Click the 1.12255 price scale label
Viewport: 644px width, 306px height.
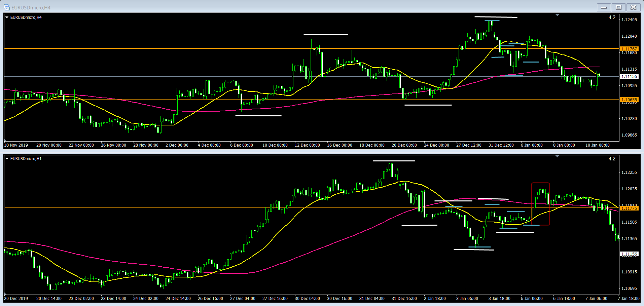point(629,173)
